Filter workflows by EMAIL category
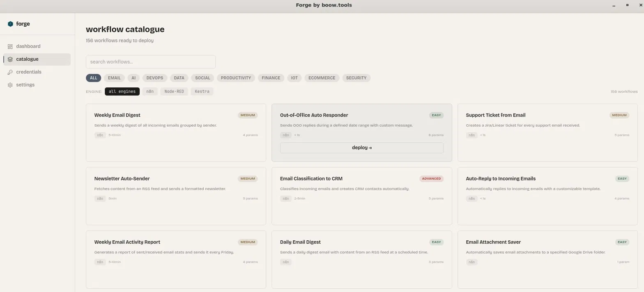Image resolution: width=644 pixels, height=292 pixels. pos(114,78)
